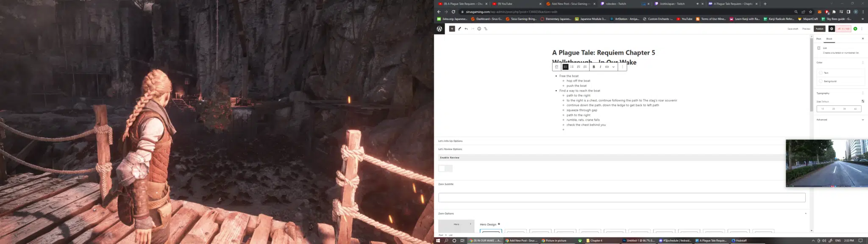Screen dimensions: 868x244
Task: Insert a link in the list
Action: [607, 67]
